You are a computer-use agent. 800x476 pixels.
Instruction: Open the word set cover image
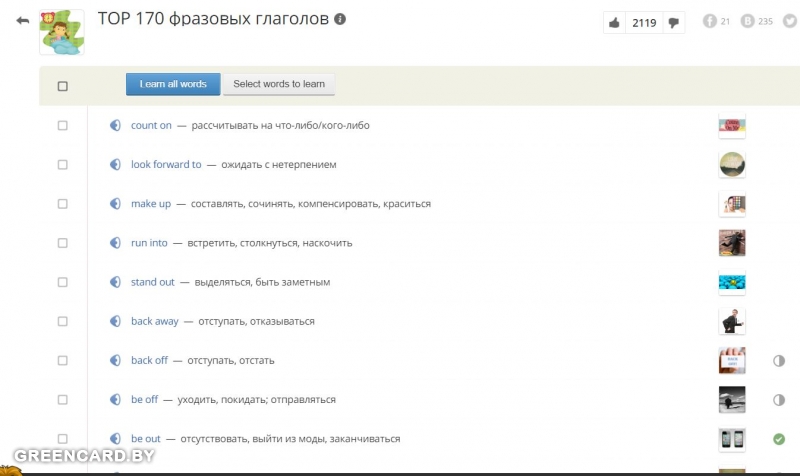pos(62,32)
